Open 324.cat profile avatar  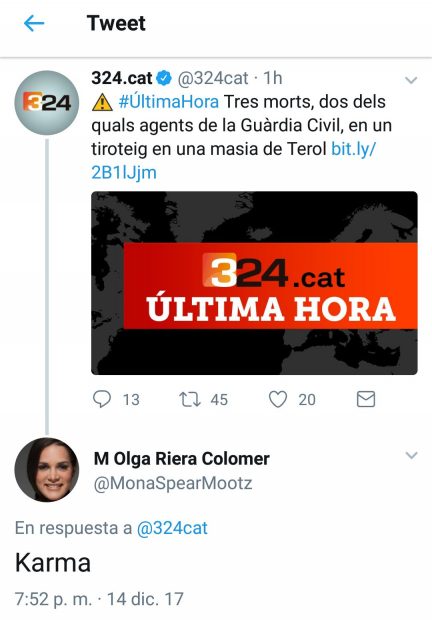pyautogui.click(x=47, y=103)
